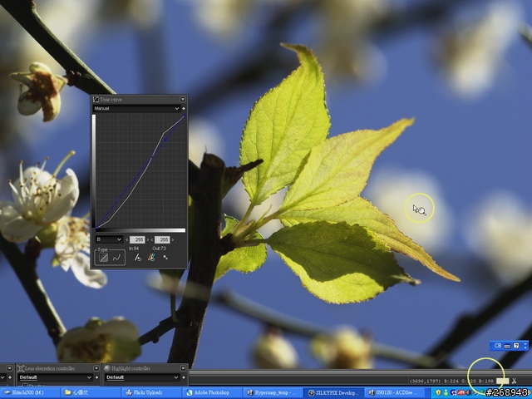Add a taste in Lens aberration controller
This screenshot has width=532, height=399.
pos(96,377)
